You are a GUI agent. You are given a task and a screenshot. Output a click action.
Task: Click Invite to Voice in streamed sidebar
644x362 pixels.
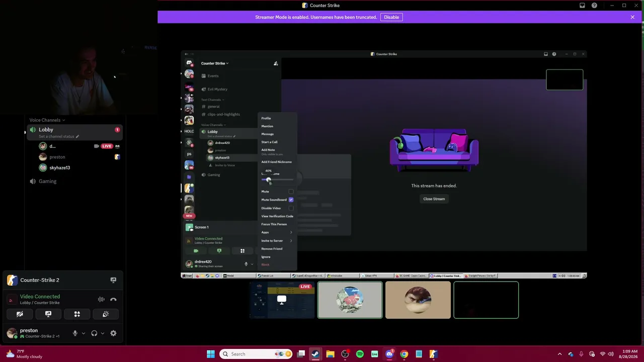click(x=225, y=165)
